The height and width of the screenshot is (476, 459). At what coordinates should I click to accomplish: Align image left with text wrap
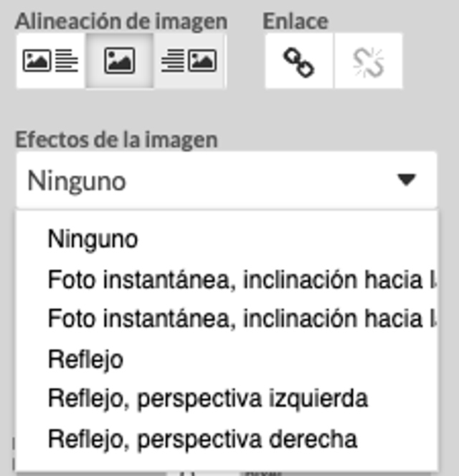coord(51,61)
